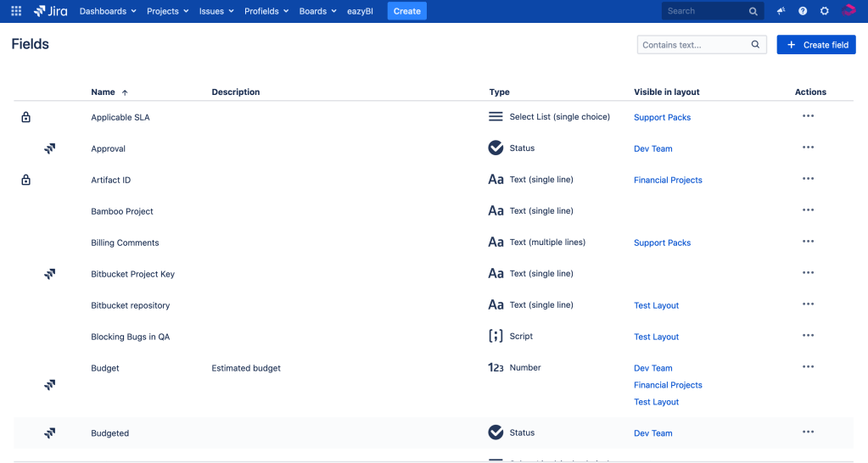This screenshot has height=463, width=868.
Task: Click the Jira logo
Action: 51,11
